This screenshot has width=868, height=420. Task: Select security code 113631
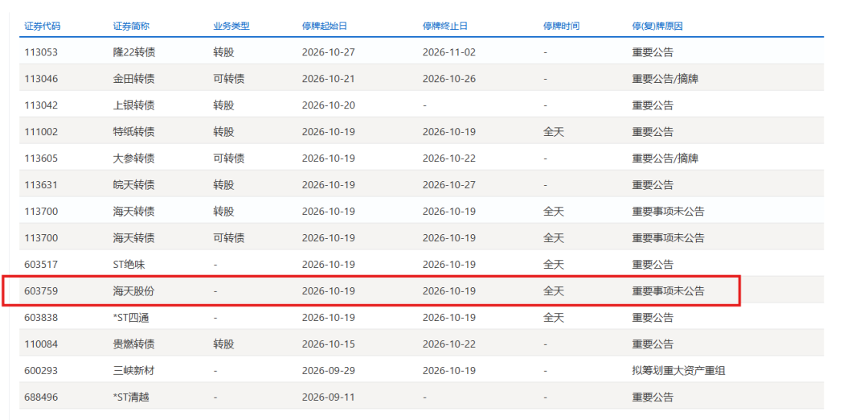[41, 185]
